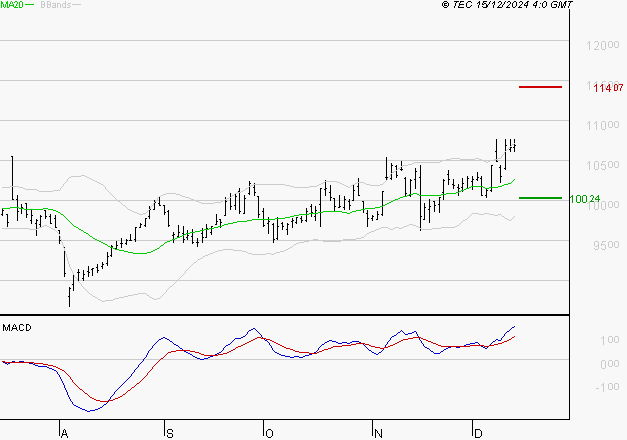The width and height of the screenshot is (627, 440).
Task: Click the red 114.07 resistance line
Action: [x=540, y=87]
